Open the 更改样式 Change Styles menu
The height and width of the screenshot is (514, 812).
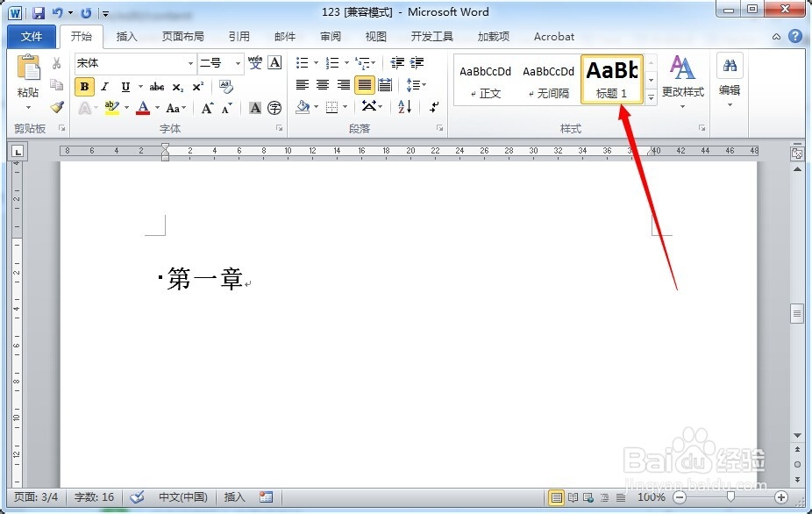[x=682, y=82]
